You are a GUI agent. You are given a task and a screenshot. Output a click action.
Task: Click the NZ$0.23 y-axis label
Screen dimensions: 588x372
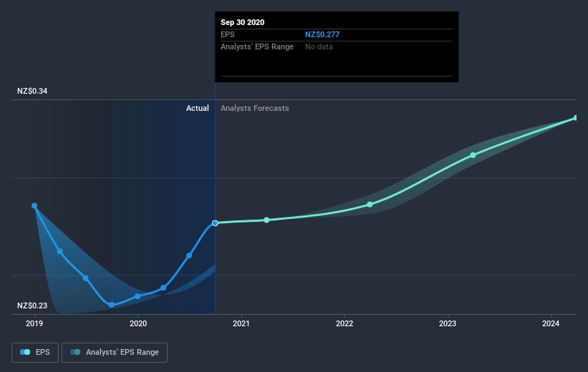point(32,305)
